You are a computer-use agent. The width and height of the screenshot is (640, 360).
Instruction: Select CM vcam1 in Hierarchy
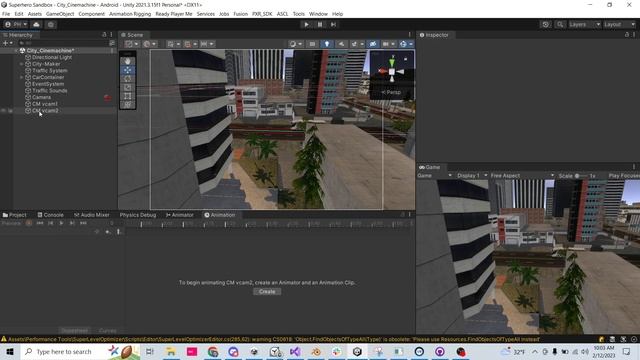click(x=45, y=104)
